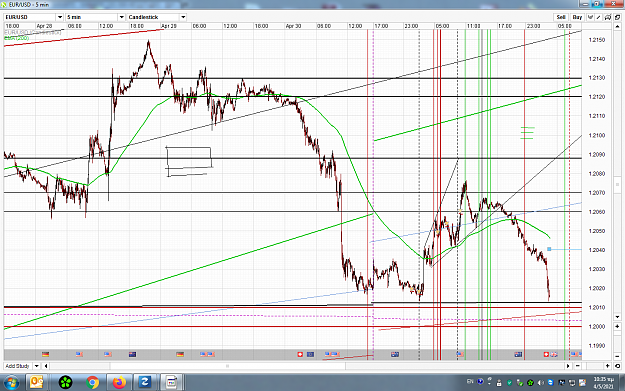
Task: Open the blue Z app on the taskbar
Action: (144, 383)
